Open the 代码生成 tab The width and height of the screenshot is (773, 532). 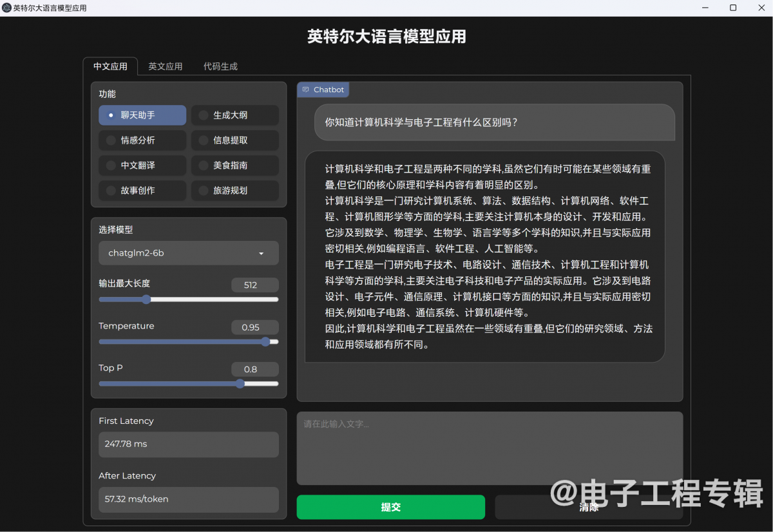click(x=220, y=66)
